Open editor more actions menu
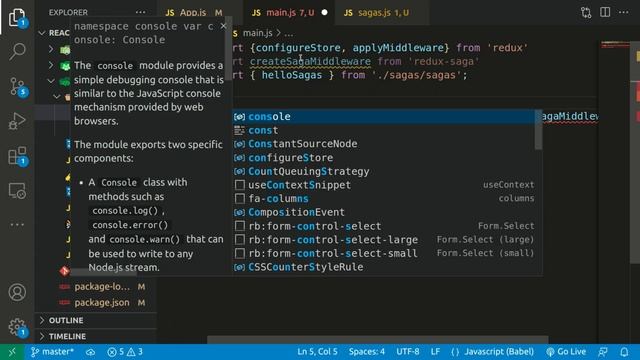 624,12
